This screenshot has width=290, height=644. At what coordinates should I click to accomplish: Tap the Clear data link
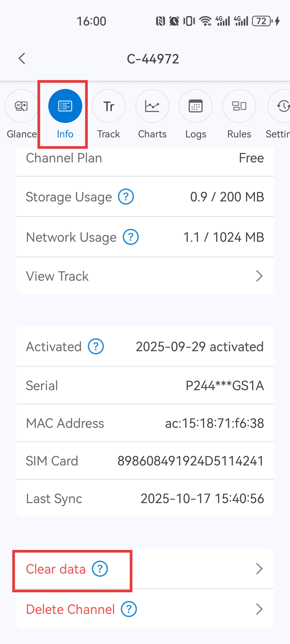[56, 569]
